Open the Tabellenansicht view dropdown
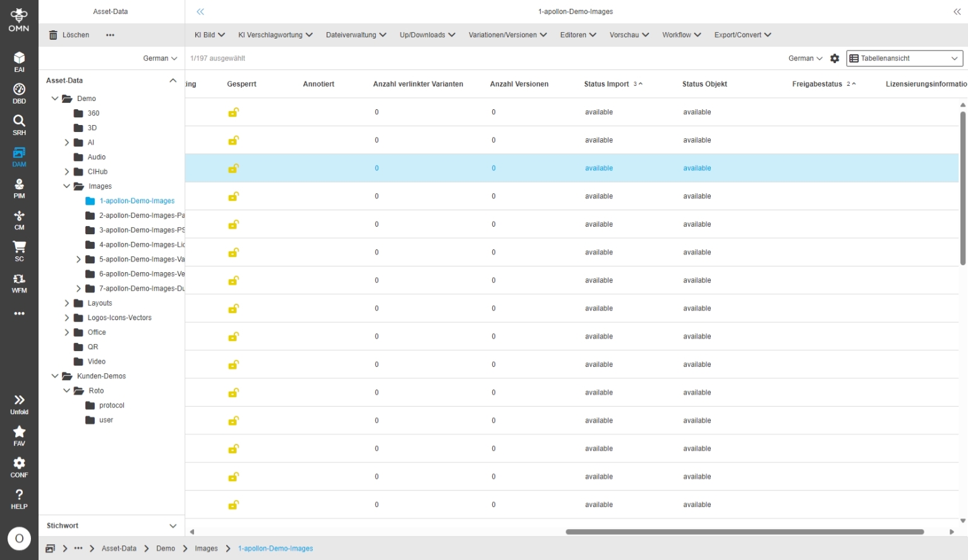The width and height of the screenshot is (968, 560). (904, 58)
